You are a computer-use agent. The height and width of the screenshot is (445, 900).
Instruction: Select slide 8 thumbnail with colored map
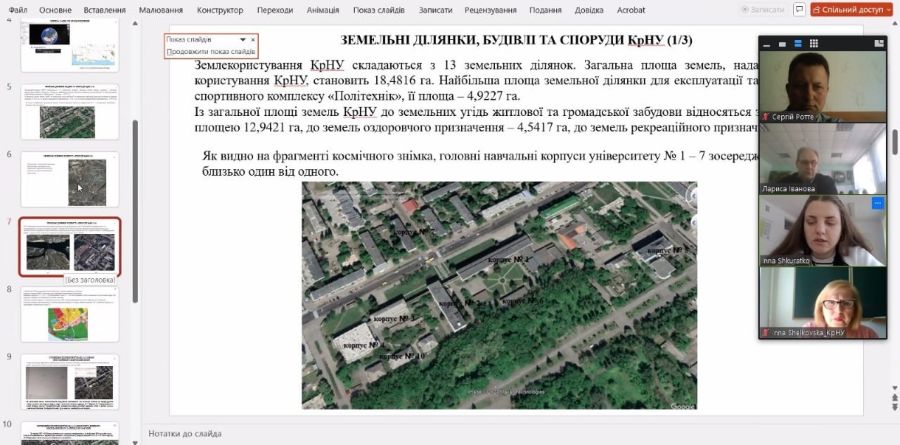[70, 314]
